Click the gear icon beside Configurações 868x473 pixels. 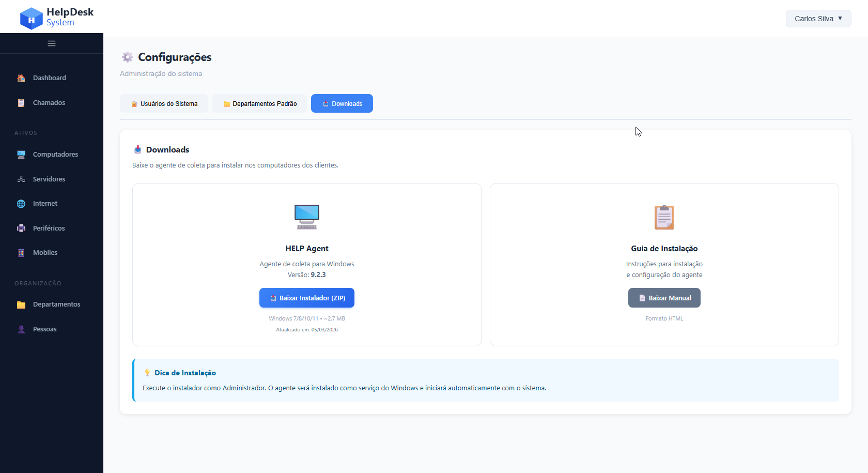pyautogui.click(x=127, y=57)
